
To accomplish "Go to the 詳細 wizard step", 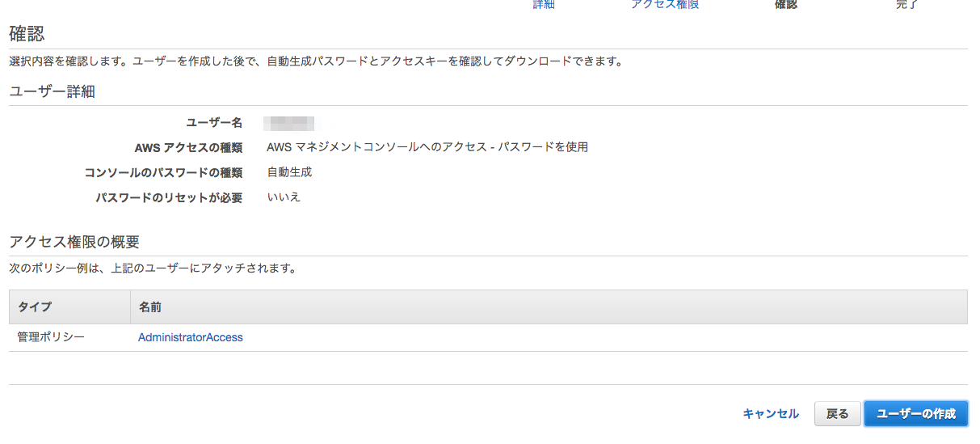I will coord(544,4).
